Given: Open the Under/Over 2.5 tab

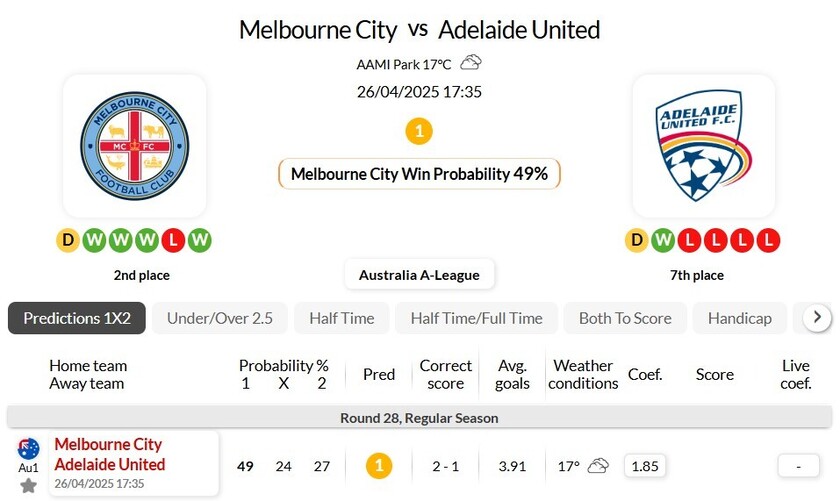Looking at the screenshot, I should [220, 318].
